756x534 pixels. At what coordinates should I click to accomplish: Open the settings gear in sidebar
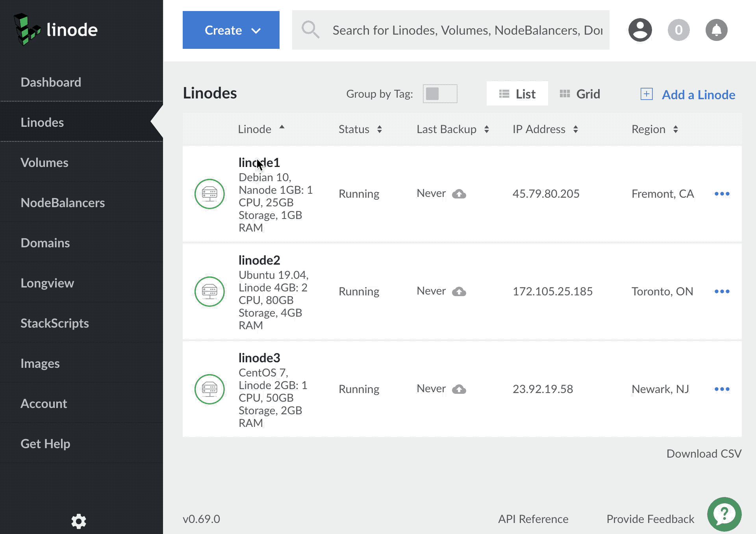point(78,521)
